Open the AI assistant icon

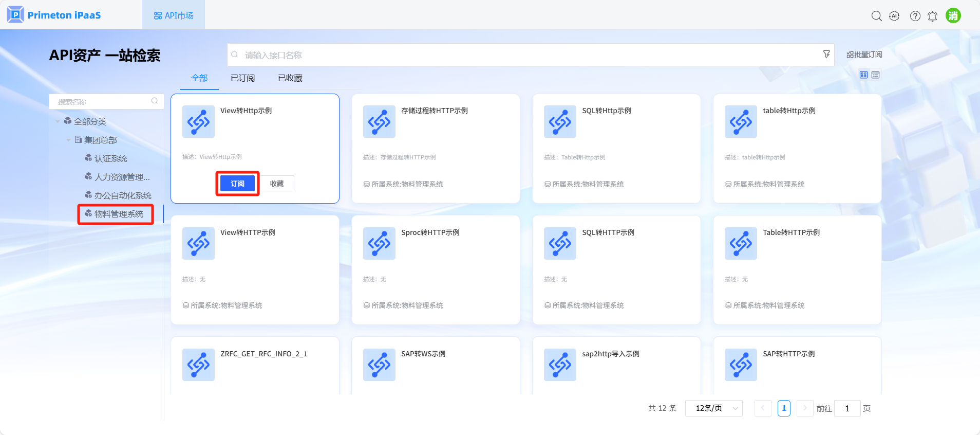pos(895,16)
